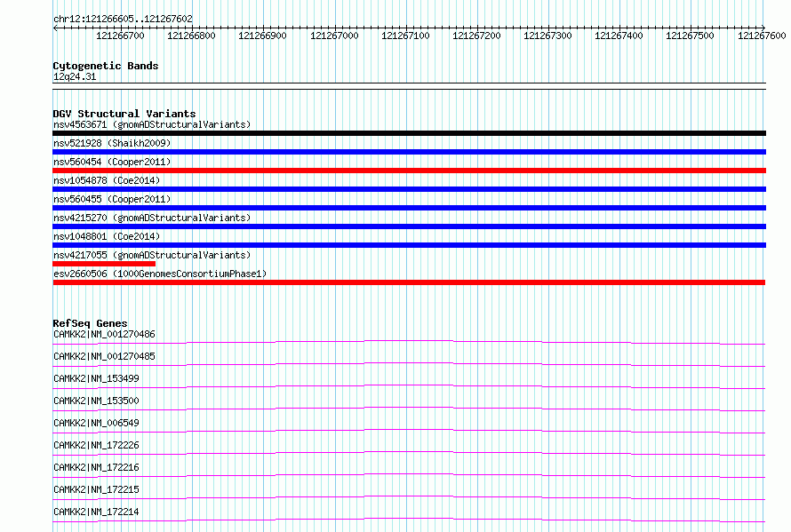Image resolution: width=791 pixels, height=532 pixels.
Task: Open variant nsv4563671 label
Action: [152, 124]
